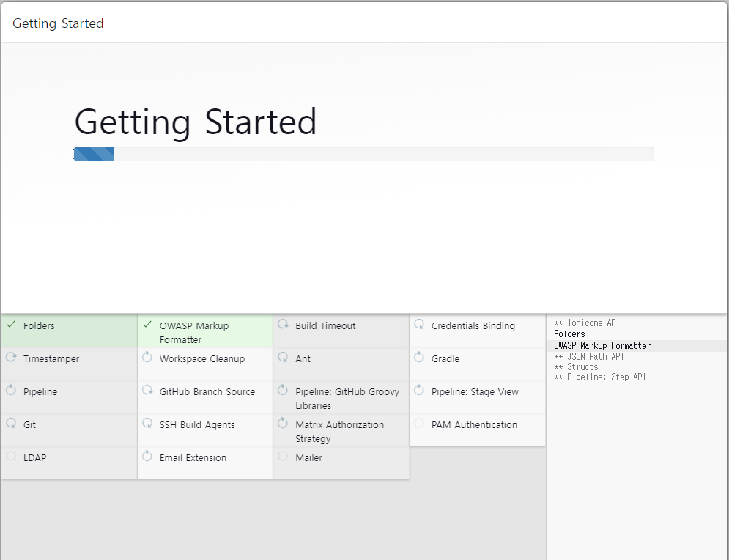
Task: Click the spinner icon by Pipeline: GitHub Groovy Libraries
Action: click(x=283, y=390)
